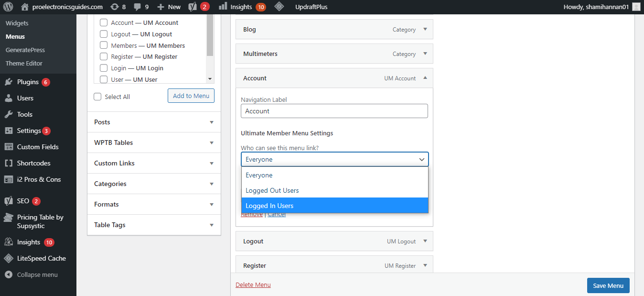
Task: Open the Plugins sidebar menu icon
Action: (x=9, y=82)
